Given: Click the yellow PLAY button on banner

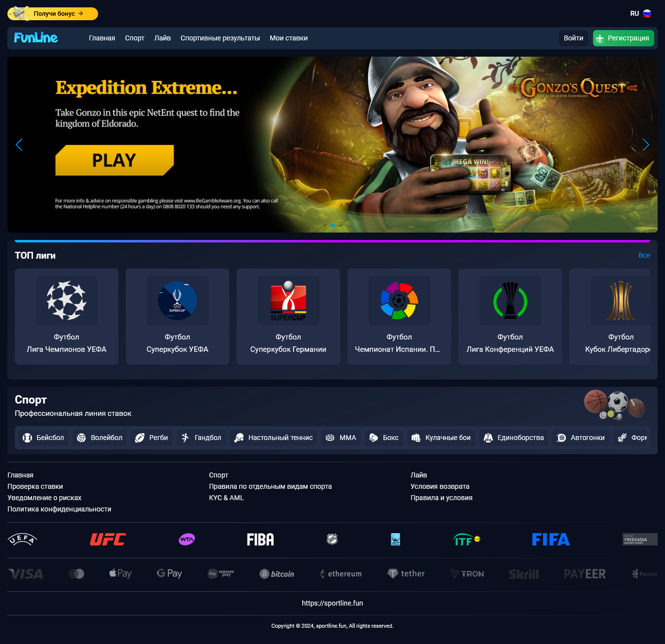Looking at the screenshot, I should 114,160.
